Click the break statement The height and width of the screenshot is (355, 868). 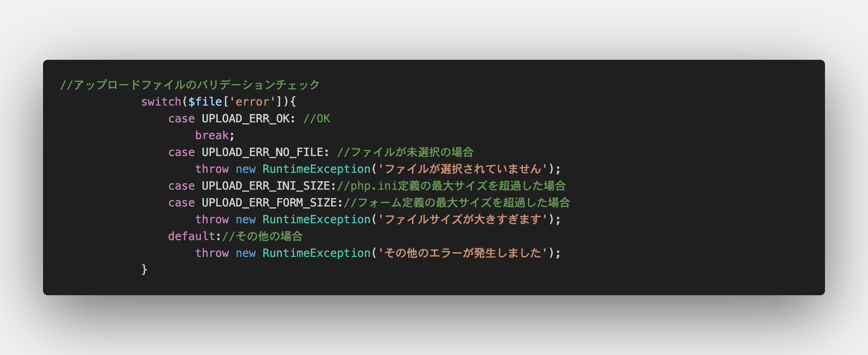click(212, 135)
